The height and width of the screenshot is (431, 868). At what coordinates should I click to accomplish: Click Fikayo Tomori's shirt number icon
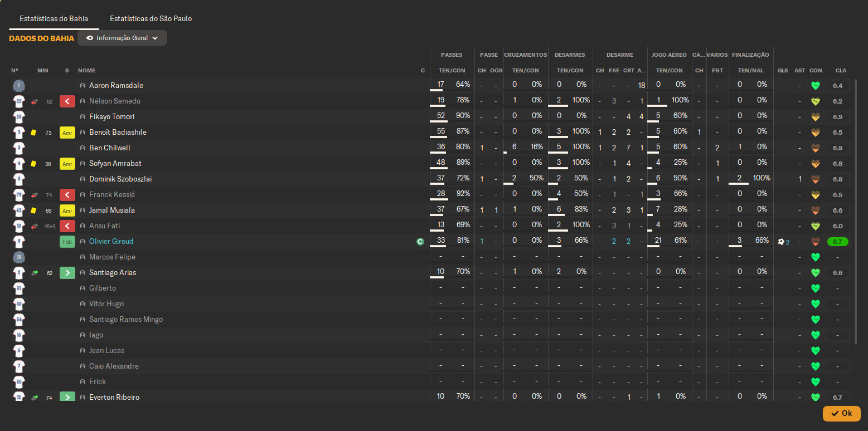(x=19, y=117)
